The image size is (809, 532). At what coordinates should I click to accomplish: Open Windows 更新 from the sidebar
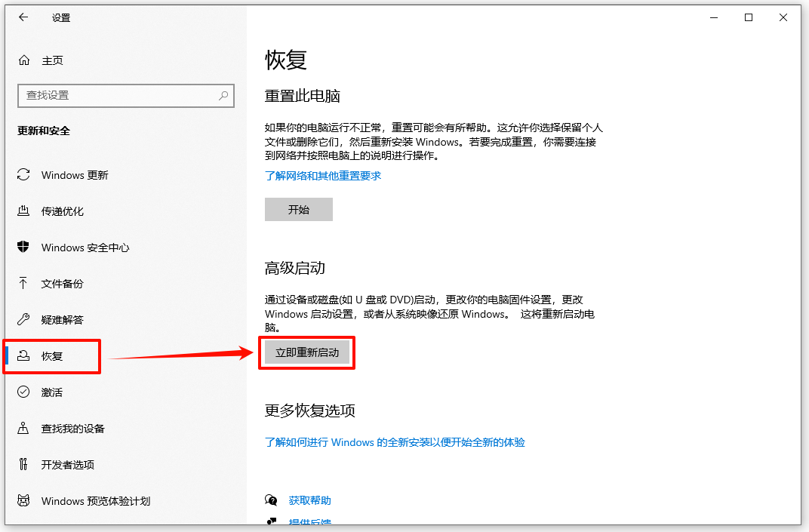pos(75,174)
